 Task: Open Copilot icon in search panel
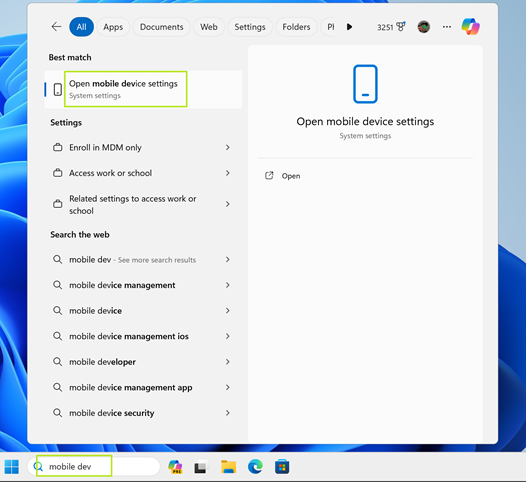[470, 26]
